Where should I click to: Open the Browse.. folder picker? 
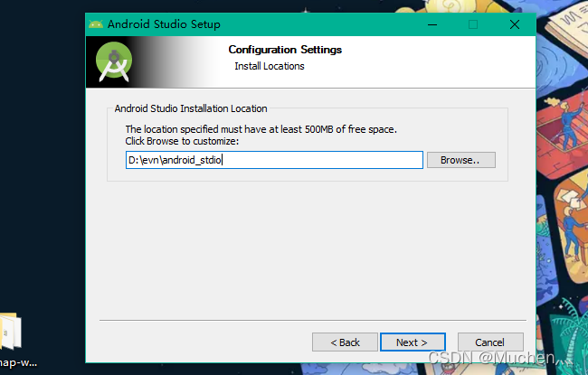460,160
